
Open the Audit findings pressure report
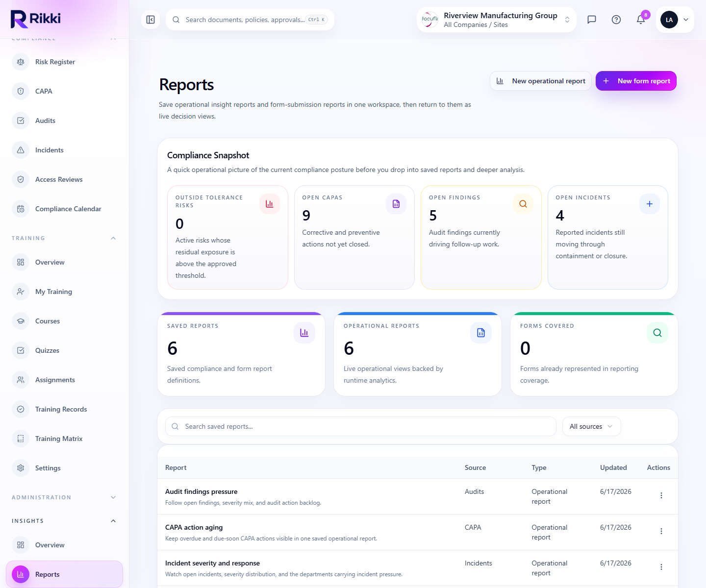(201, 491)
